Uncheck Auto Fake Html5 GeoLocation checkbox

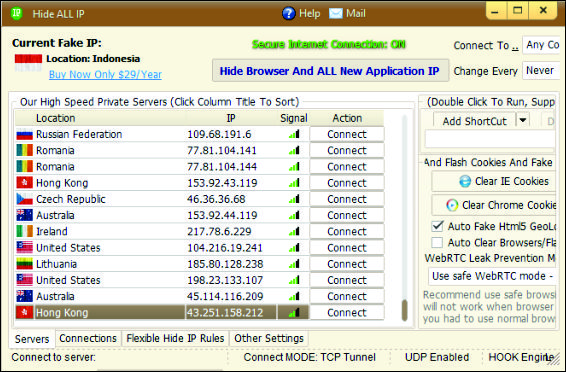437,226
